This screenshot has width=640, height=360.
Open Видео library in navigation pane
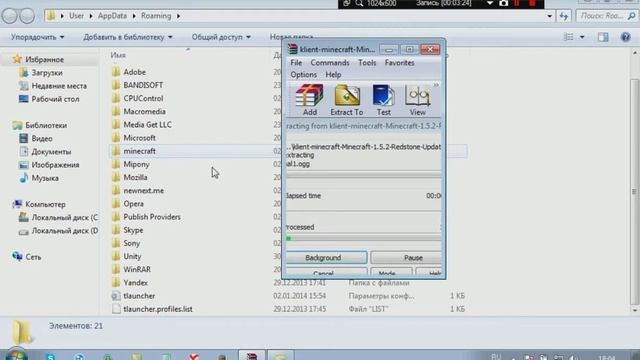pos(42,138)
